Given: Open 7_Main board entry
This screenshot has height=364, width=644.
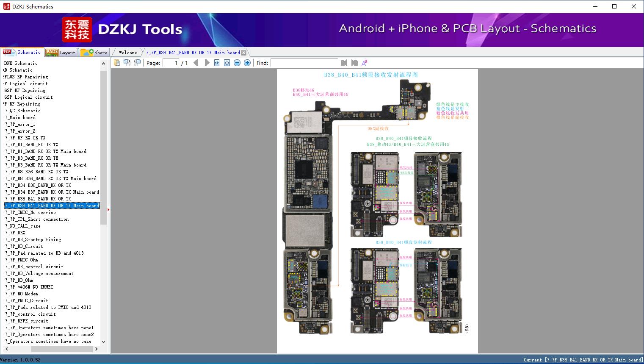Looking at the screenshot, I should (x=20, y=117).
